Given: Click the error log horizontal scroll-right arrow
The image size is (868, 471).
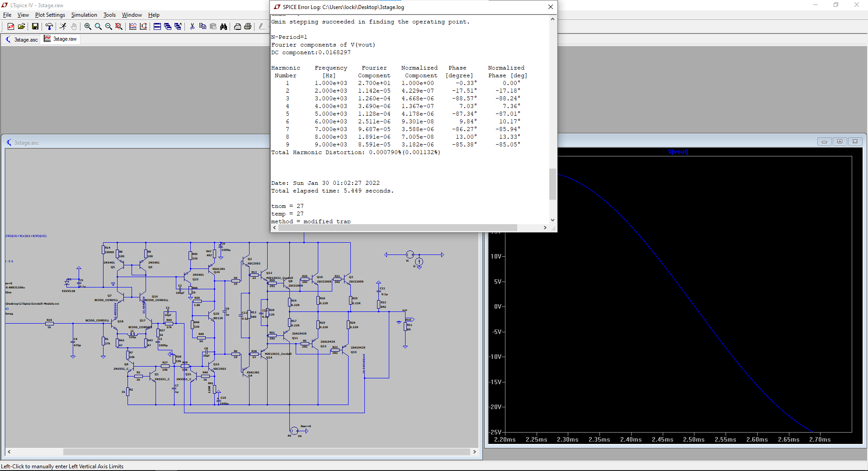Looking at the screenshot, I should pos(545,228).
